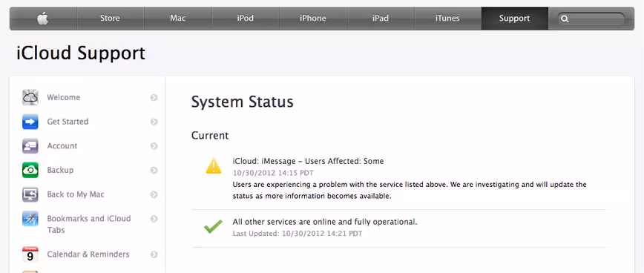644x273 pixels.
Task: Click the iCloud: iMessage Users Affected text
Action: coord(308,161)
